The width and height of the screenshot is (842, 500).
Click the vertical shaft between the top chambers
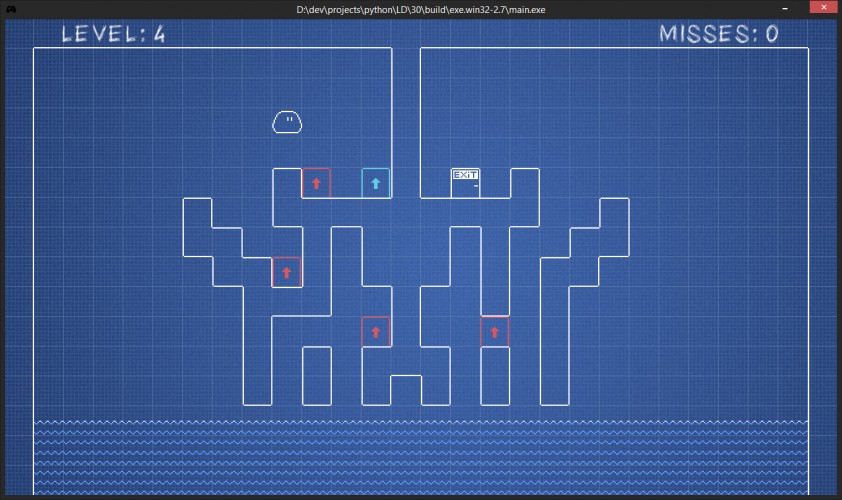[x=406, y=122]
